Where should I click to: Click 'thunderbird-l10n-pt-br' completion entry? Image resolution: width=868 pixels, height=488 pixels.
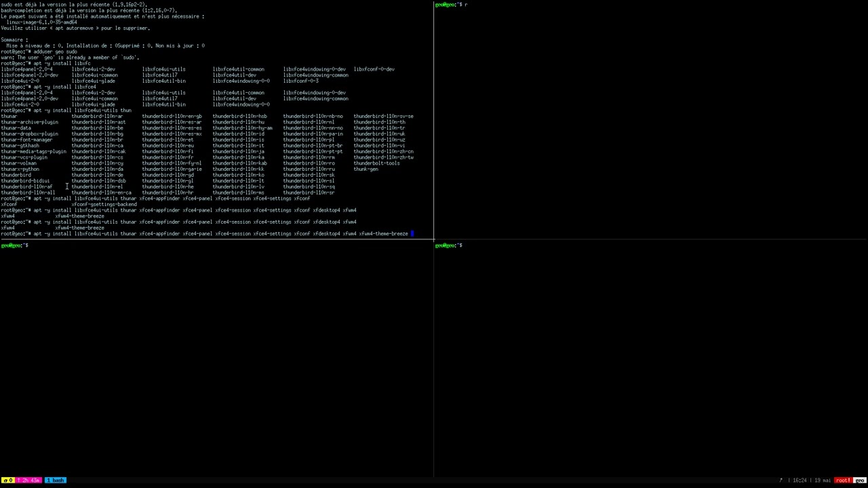click(313, 146)
